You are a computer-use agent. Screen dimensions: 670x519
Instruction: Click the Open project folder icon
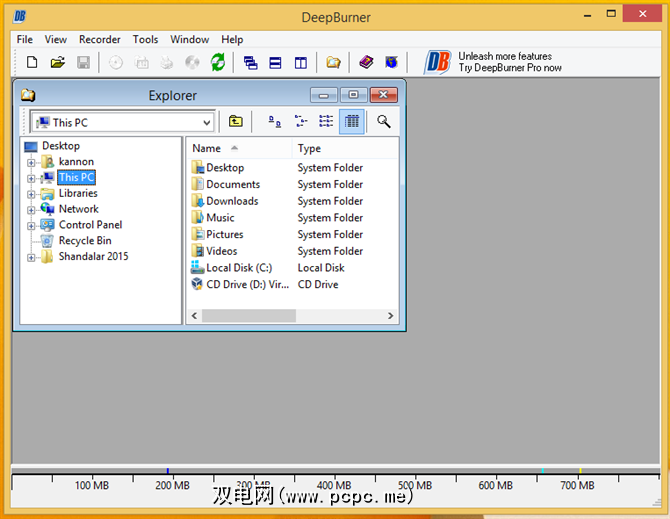(x=58, y=63)
